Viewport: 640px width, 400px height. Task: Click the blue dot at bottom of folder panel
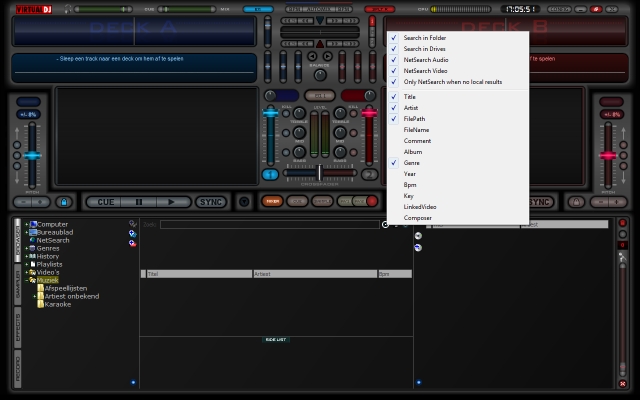click(133, 382)
